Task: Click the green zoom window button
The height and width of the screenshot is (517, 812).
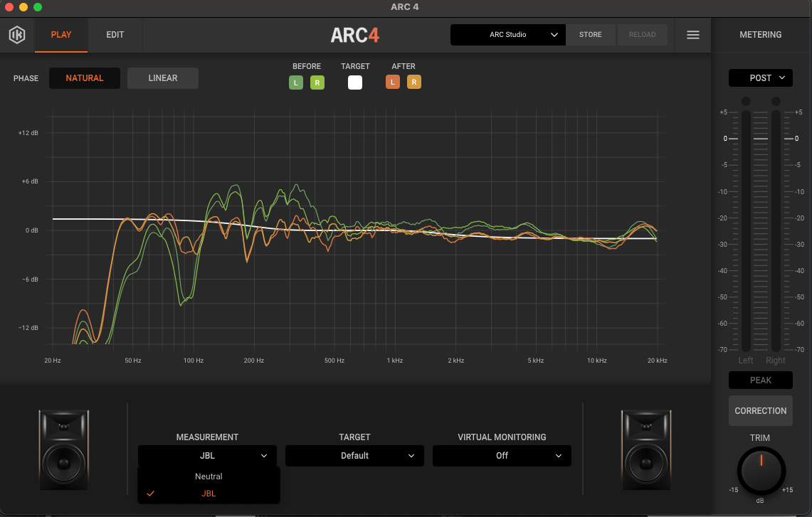Action: pos(37,7)
